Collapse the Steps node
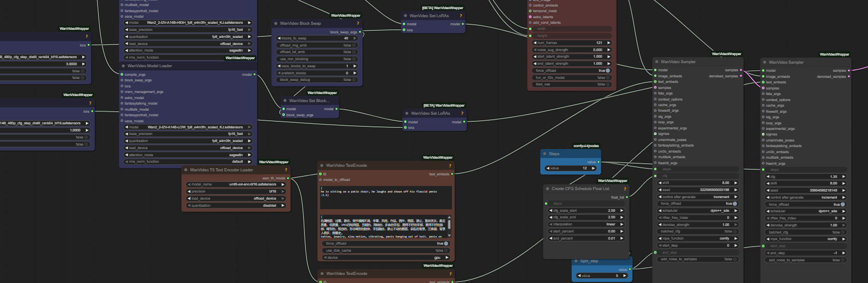 click(545, 154)
